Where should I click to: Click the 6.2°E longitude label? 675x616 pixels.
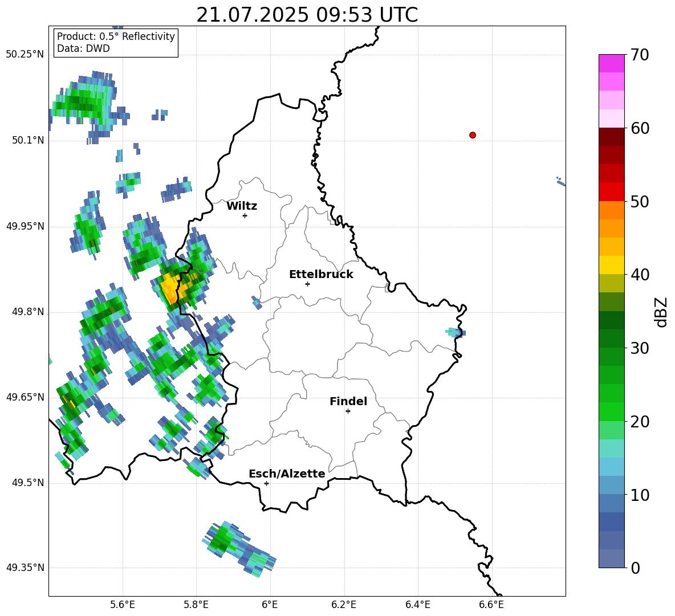(344, 605)
